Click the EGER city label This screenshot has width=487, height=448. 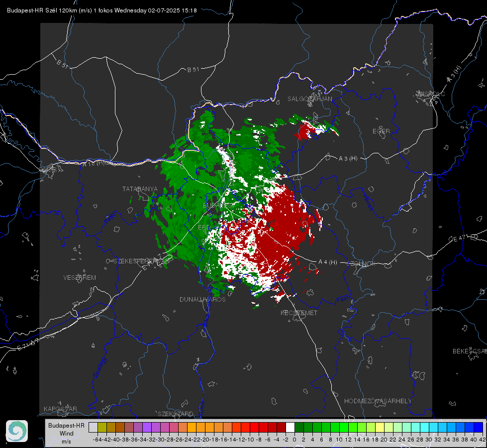pyautogui.click(x=381, y=131)
